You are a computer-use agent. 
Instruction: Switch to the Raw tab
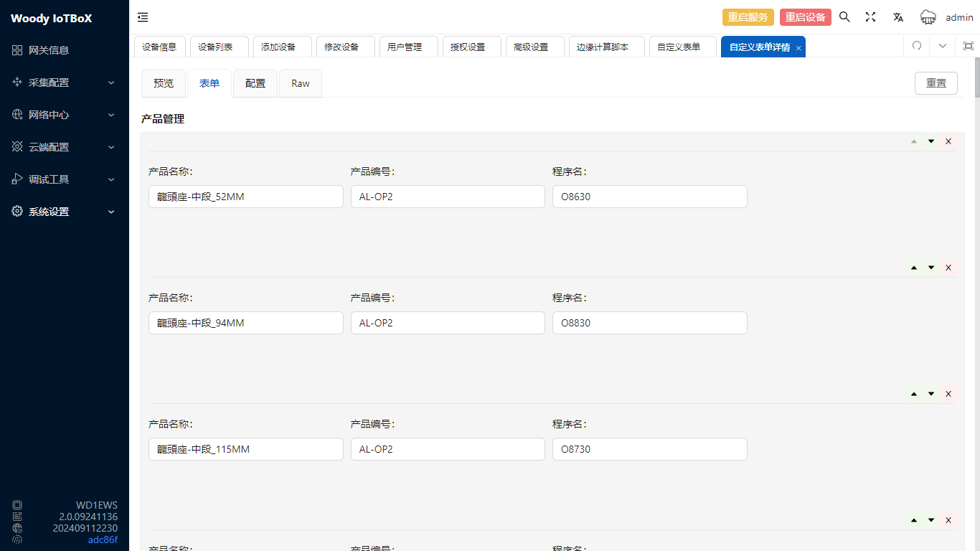coord(300,83)
